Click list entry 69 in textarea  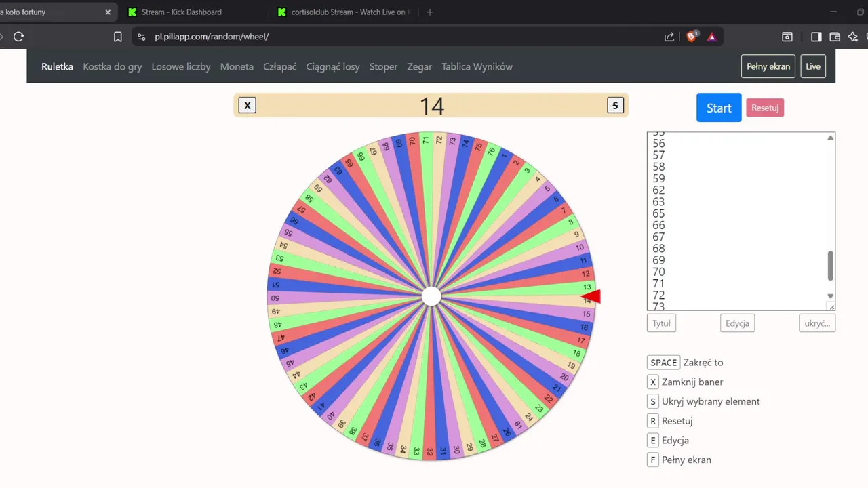(658, 260)
